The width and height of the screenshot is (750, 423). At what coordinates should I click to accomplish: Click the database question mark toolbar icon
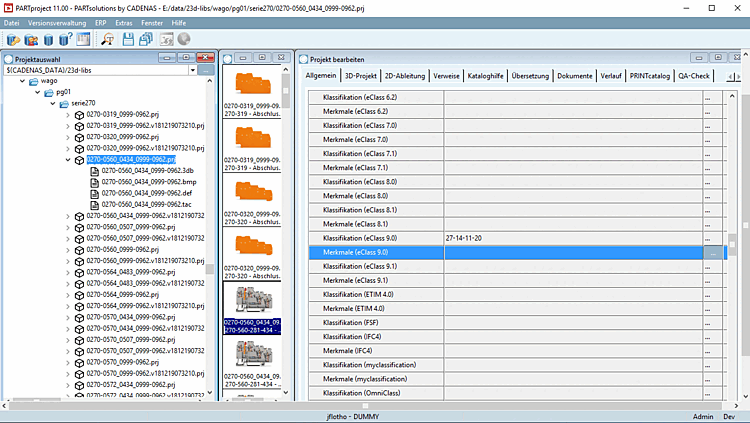coord(65,39)
